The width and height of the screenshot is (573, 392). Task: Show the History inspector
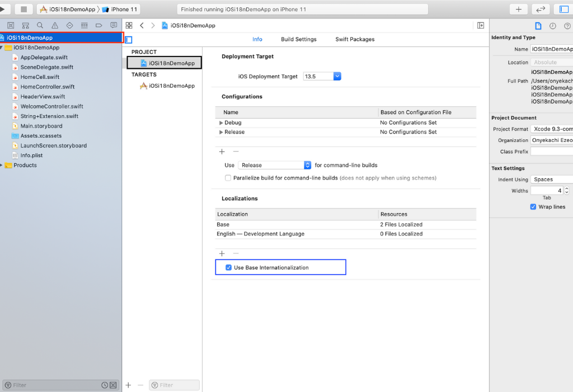click(x=552, y=26)
